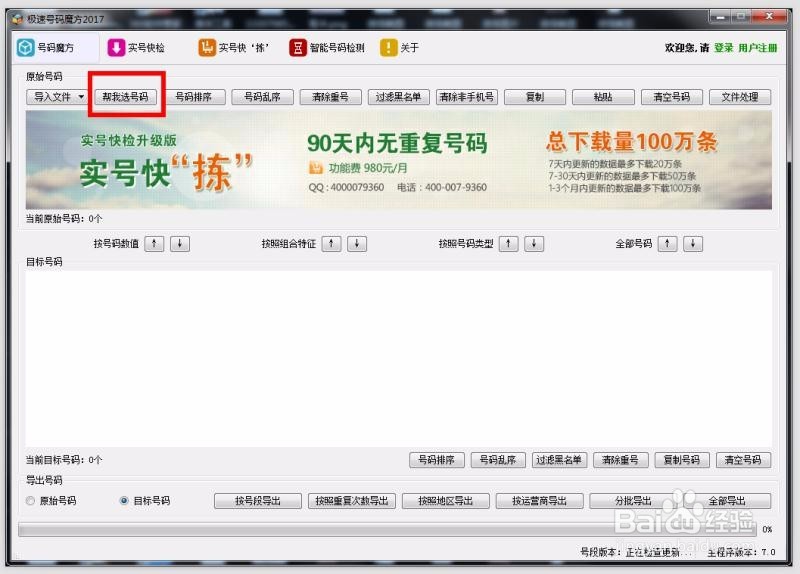800x574 pixels.
Task: Click the up arrow for 按号码数值
Action: (154, 243)
